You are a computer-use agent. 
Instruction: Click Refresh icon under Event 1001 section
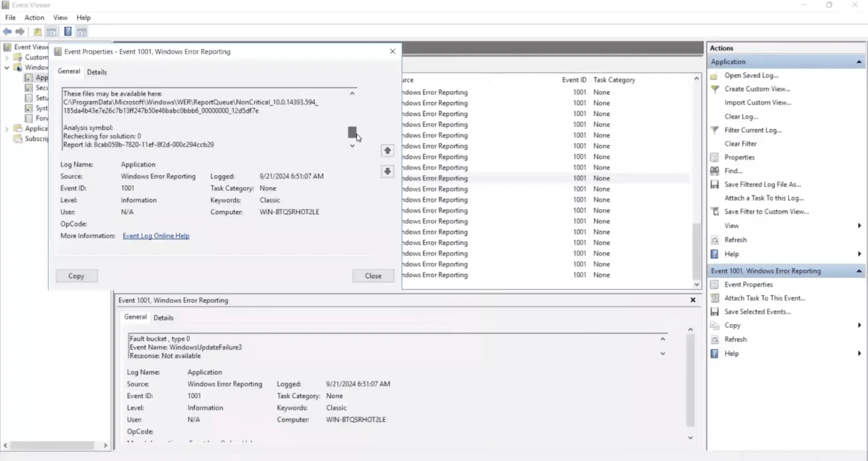[714, 339]
